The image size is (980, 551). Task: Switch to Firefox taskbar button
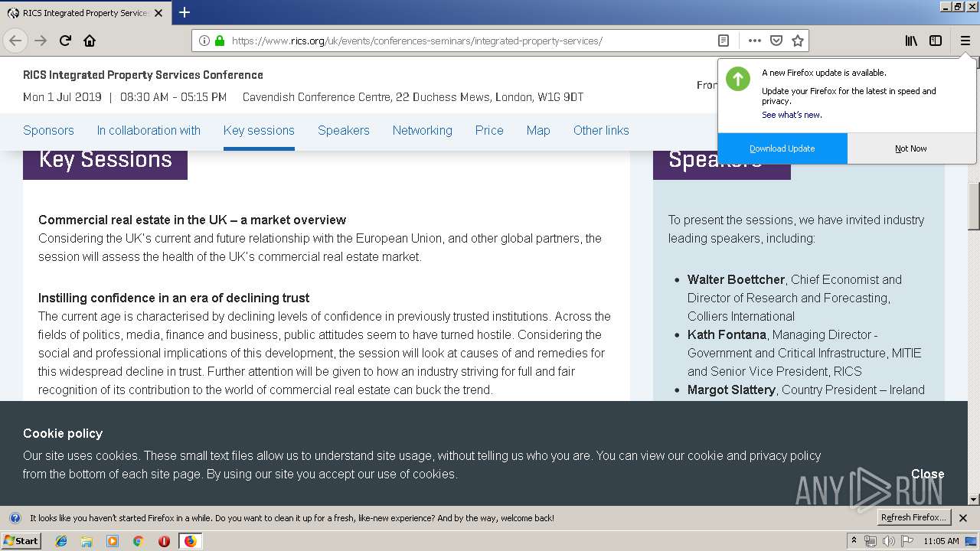190,541
